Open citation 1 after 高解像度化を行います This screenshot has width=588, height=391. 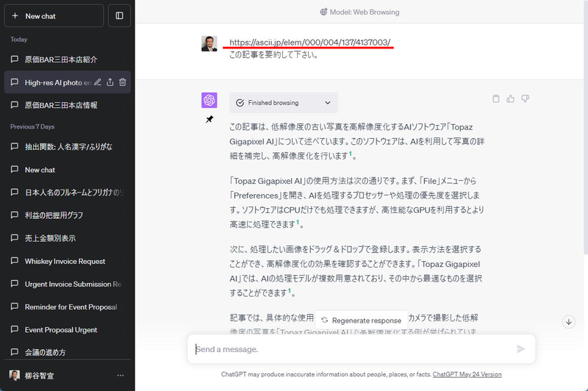(351, 154)
